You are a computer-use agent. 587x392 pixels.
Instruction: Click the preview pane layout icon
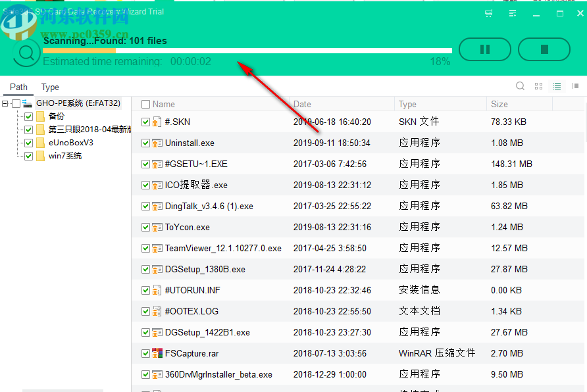(x=574, y=86)
